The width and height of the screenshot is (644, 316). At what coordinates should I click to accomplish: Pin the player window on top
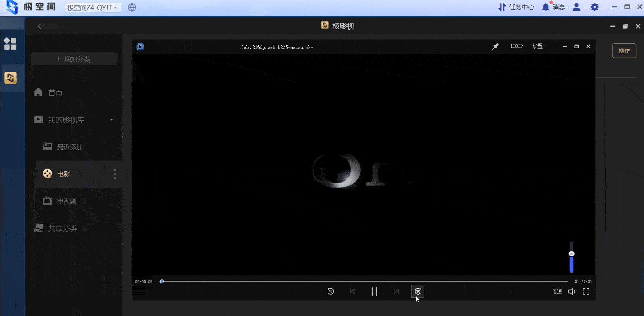tap(495, 46)
